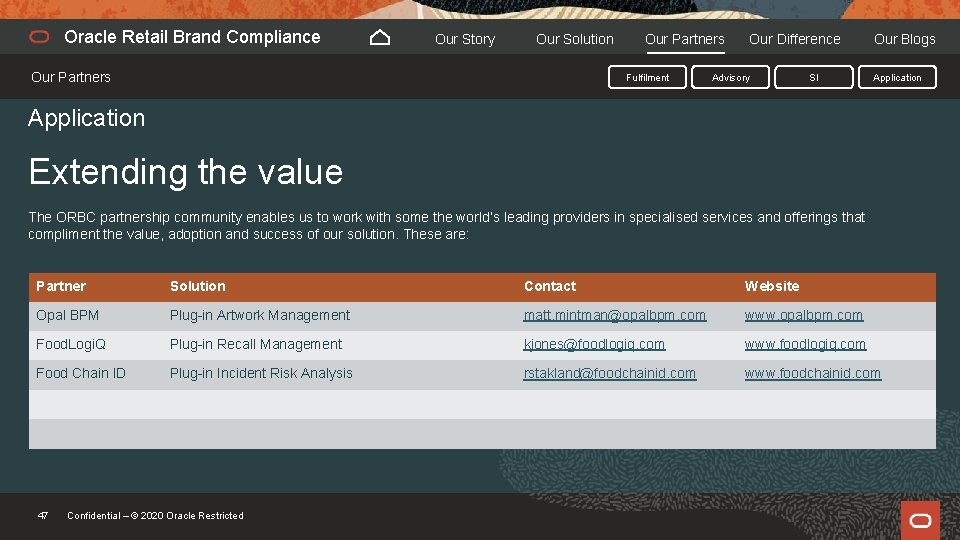Select the Our Partners nav item

[x=684, y=39]
